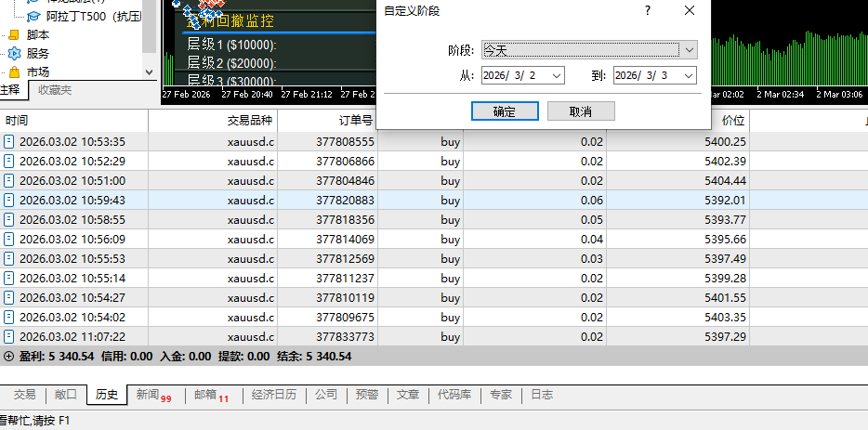Select 服务 item in navigator tree
Screen dimensions: 868x430
click(38, 54)
